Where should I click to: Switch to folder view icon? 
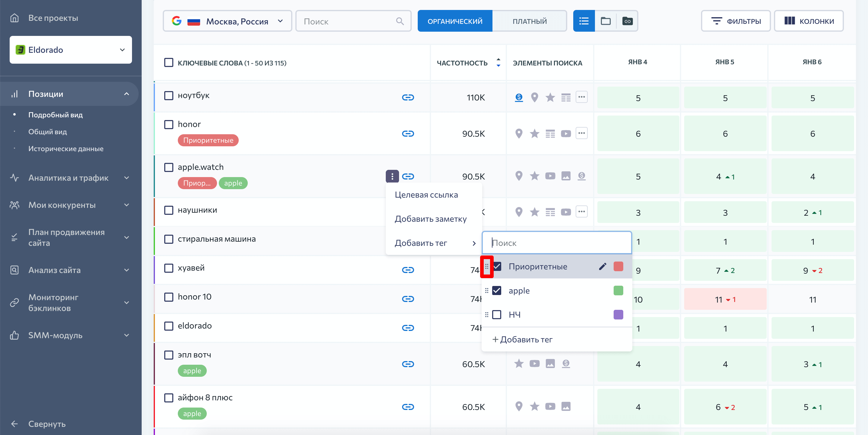coord(605,21)
